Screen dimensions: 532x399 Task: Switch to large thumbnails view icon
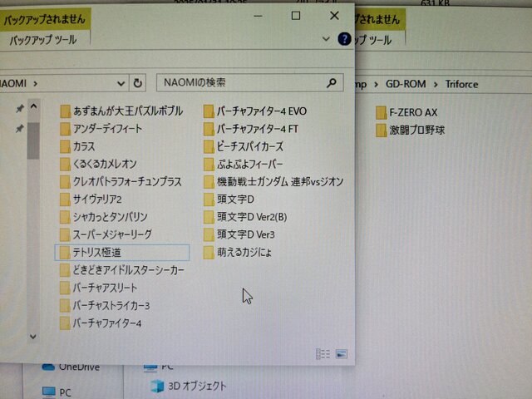(342, 354)
